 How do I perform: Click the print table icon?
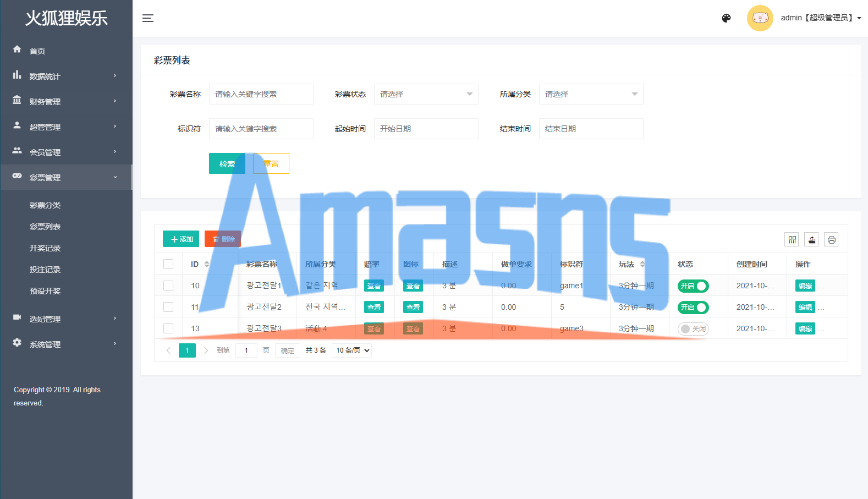click(832, 239)
